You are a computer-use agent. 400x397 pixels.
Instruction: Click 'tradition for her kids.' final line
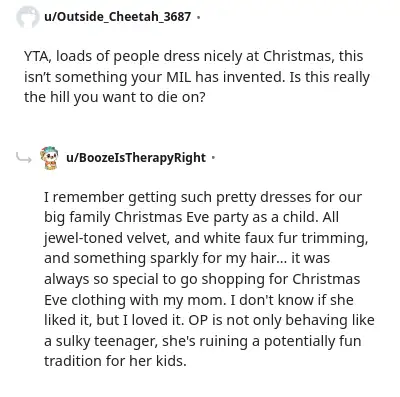[x=115, y=361]
